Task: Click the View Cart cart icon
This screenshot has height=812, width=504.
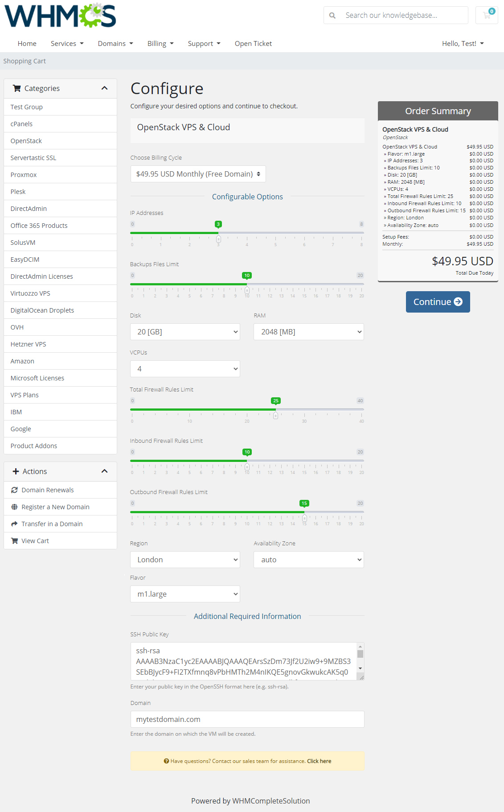Action: point(15,541)
